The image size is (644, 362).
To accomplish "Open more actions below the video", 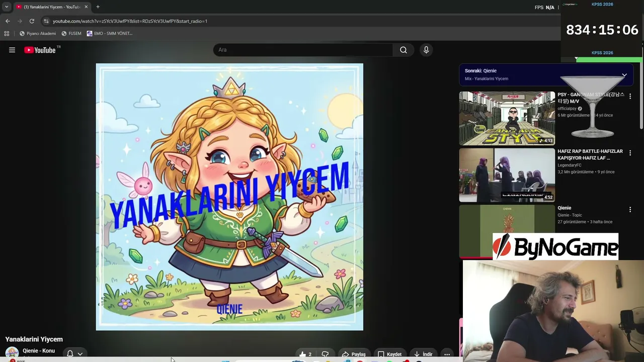I will pyautogui.click(x=447, y=354).
